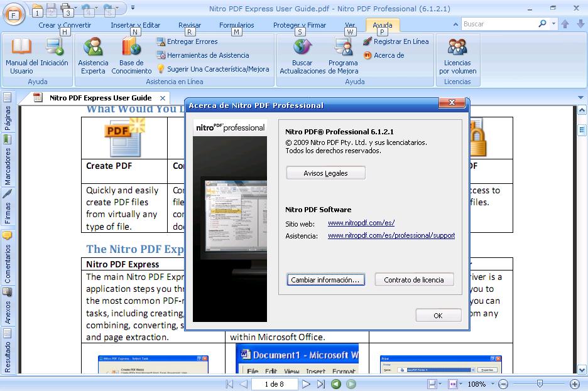
Task: Switch to Crear y Convertir tab
Action: [65, 25]
